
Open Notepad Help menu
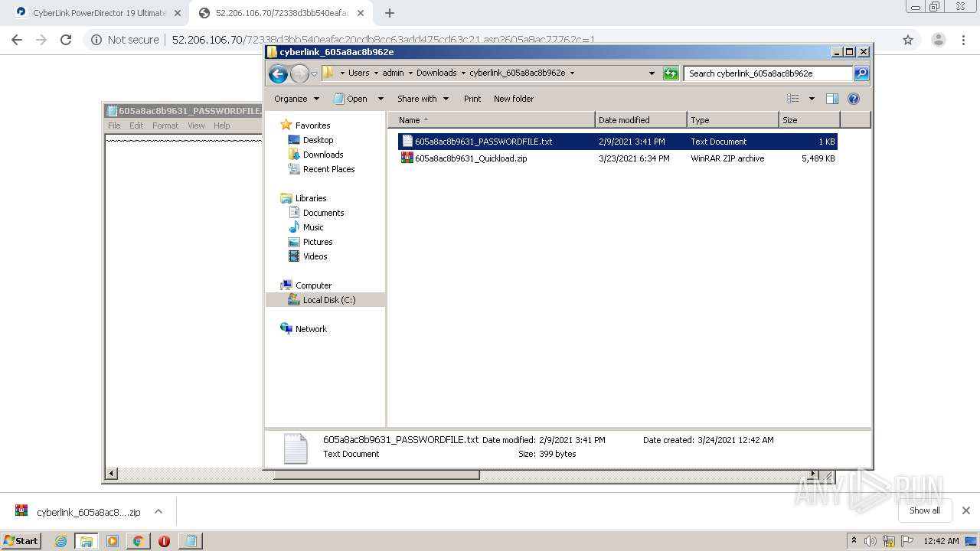[x=221, y=126]
